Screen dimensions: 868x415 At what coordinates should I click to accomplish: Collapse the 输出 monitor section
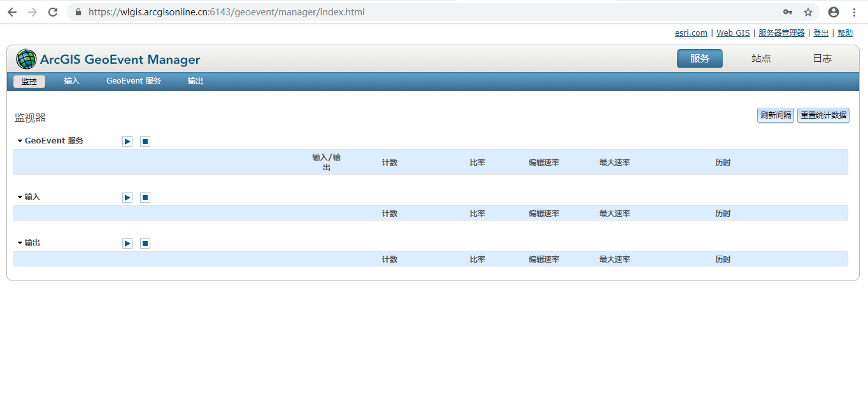[x=19, y=242]
